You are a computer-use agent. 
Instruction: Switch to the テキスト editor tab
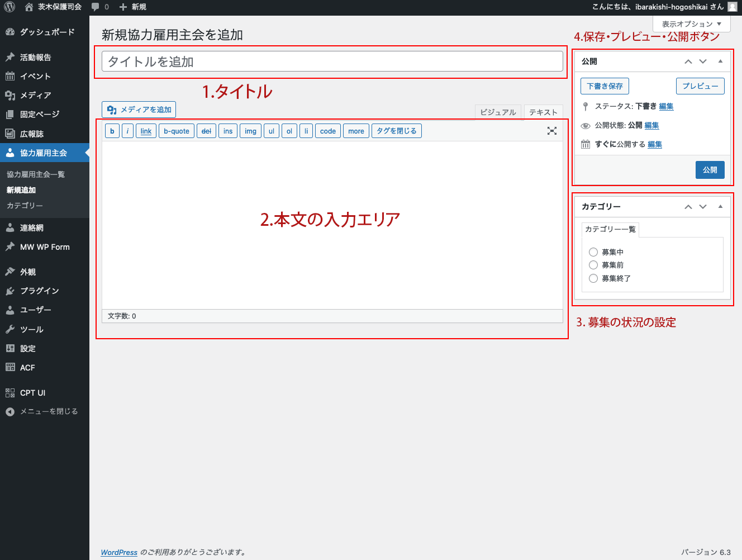point(543,112)
